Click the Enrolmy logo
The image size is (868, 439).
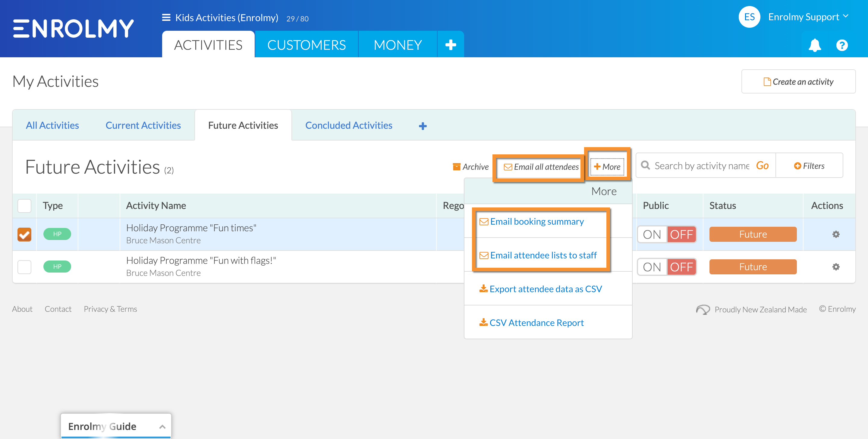[74, 28]
